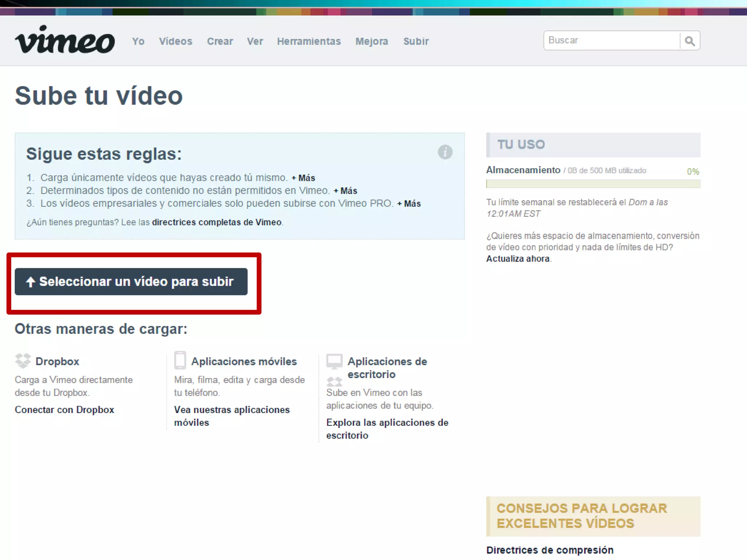Open the Vídeos menu
This screenshot has width=747, height=560.
coord(175,41)
